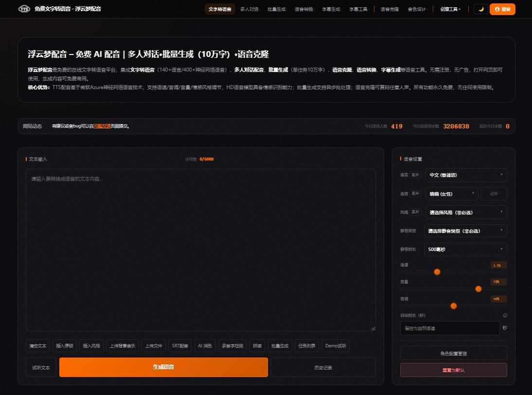Open the 中文 (普通话) language dropdown

[x=466, y=175]
